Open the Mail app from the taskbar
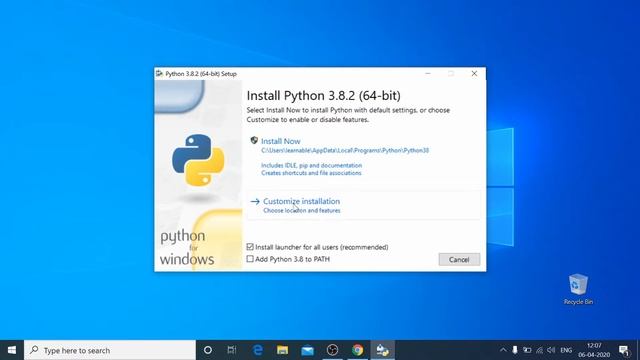Image resolution: width=640 pixels, height=360 pixels. coord(307,350)
